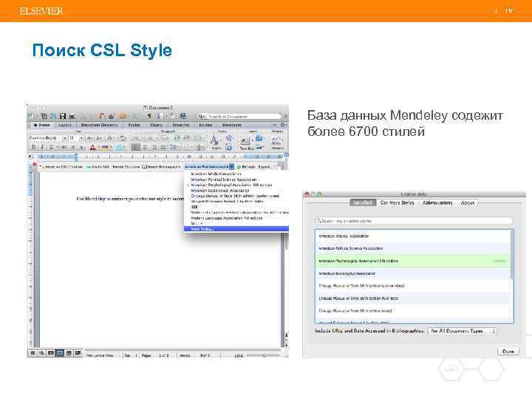Insert a Text Box
The image size is (532, 399).
246,143
